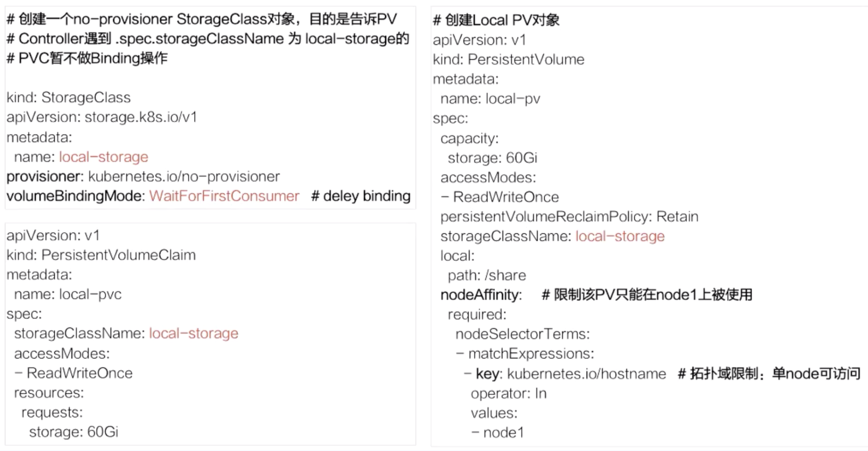Click the 'persistentVolumeReclaimPolicy: Retain' line
The width and height of the screenshot is (868, 451).
569,217
